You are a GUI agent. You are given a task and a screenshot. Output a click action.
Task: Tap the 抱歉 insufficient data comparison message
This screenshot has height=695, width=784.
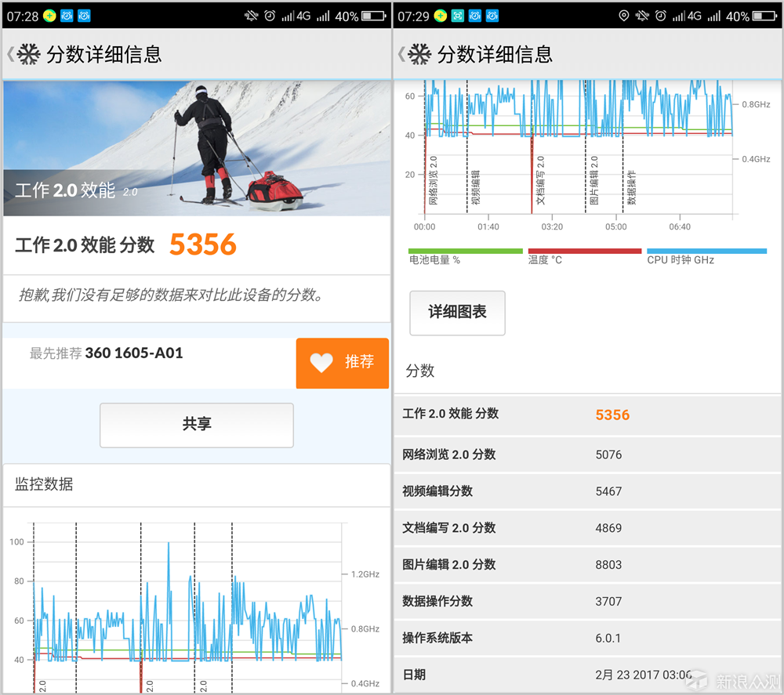pyautogui.click(x=171, y=295)
